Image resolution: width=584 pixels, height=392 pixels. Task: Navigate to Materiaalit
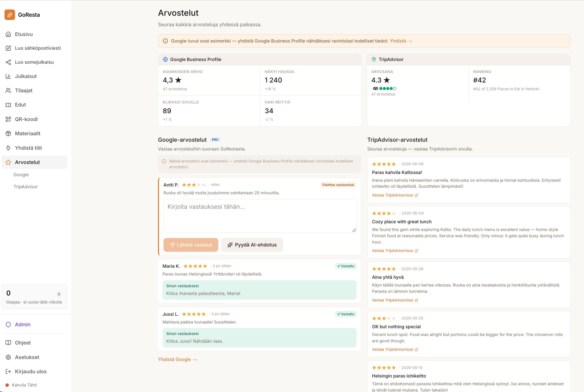(x=34, y=133)
